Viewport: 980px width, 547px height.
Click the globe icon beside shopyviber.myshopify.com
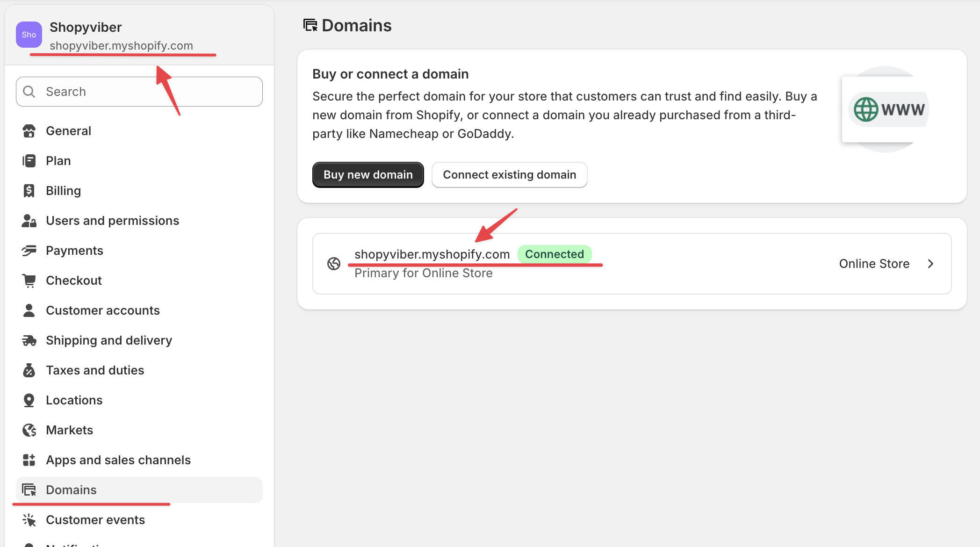334,263
